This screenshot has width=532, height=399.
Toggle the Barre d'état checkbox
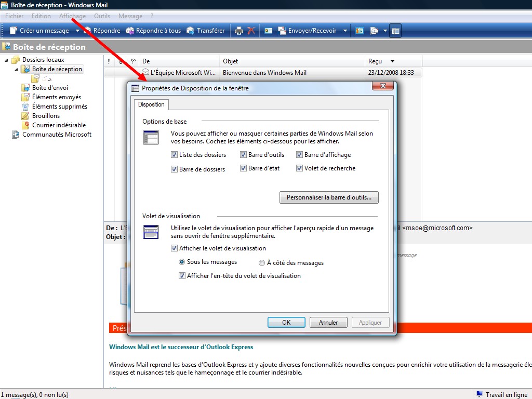tap(243, 168)
